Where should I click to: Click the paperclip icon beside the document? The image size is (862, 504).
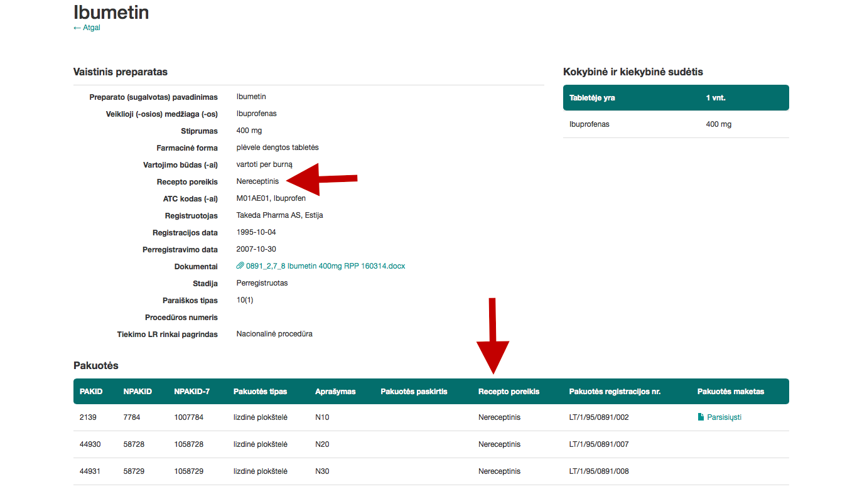coord(240,266)
